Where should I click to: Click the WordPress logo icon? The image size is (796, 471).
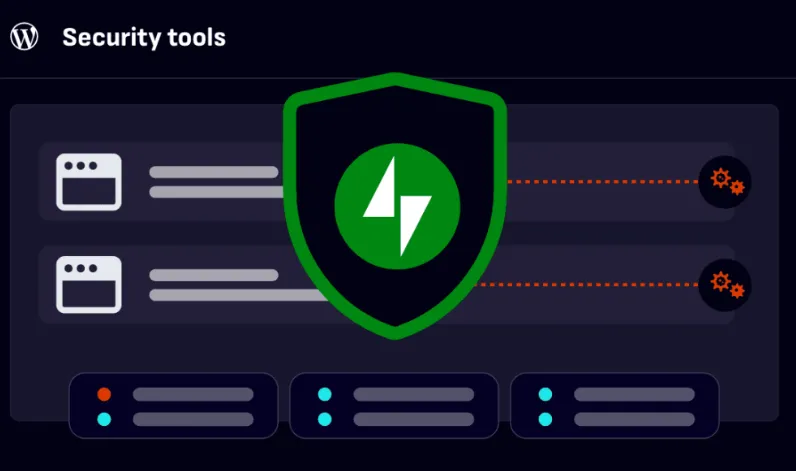[24, 38]
